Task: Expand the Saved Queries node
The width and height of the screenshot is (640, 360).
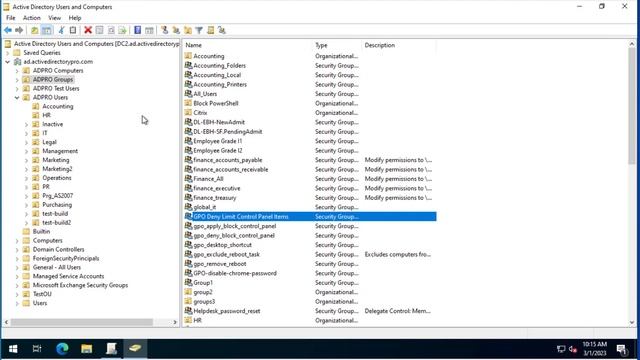Action: pyautogui.click(x=7, y=53)
